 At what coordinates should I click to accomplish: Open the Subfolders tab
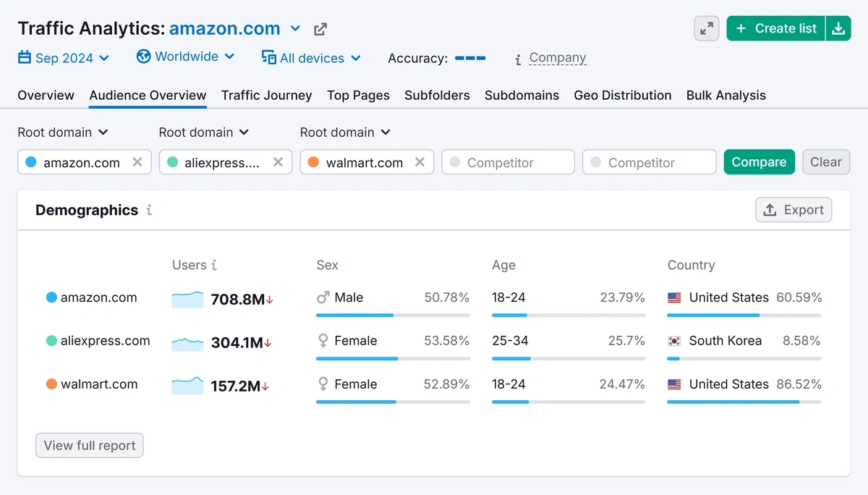pos(437,96)
